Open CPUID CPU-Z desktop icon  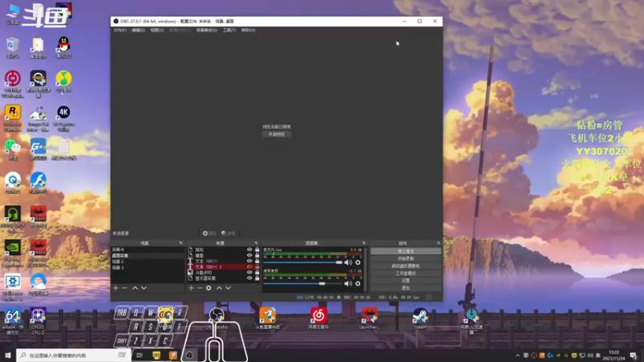click(x=38, y=321)
